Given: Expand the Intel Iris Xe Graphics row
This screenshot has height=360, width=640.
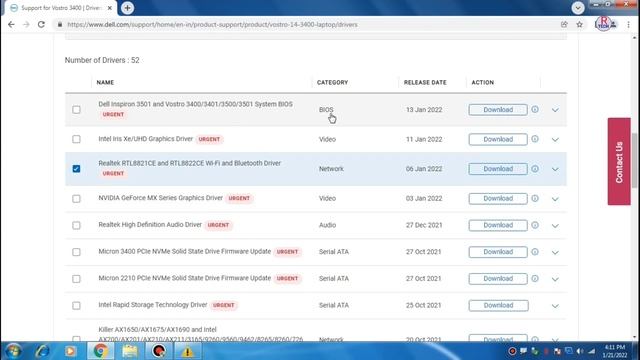Looking at the screenshot, I should 555,140.
